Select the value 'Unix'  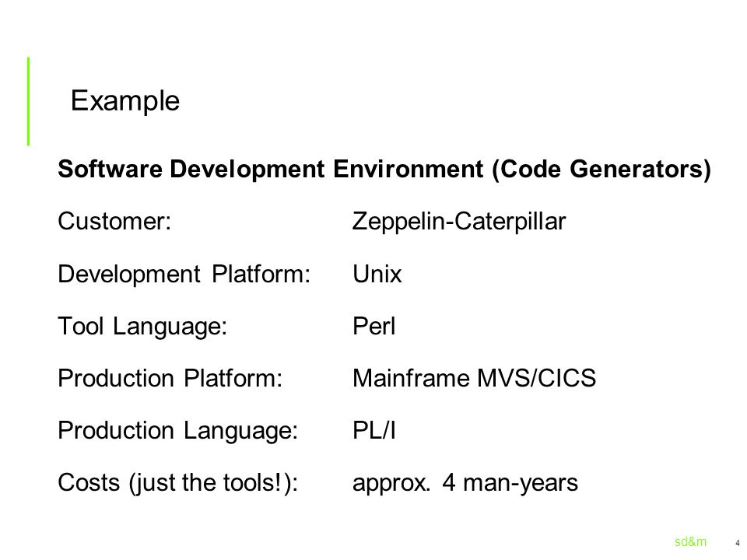click(377, 275)
